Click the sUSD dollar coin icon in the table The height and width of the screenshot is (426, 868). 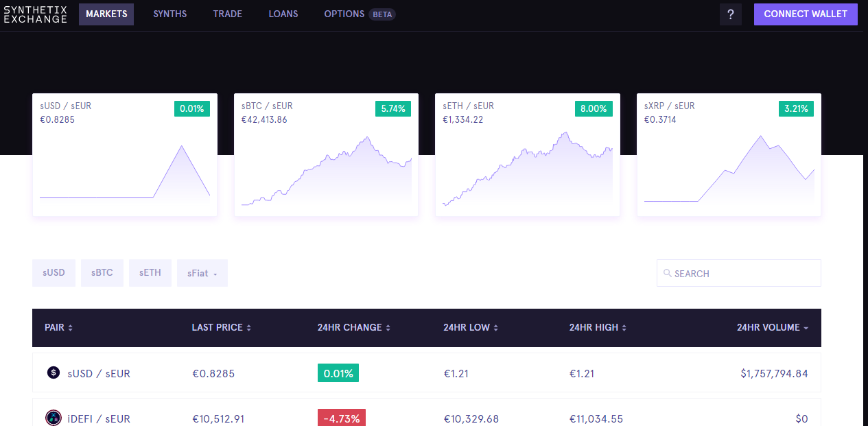[x=54, y=372]
